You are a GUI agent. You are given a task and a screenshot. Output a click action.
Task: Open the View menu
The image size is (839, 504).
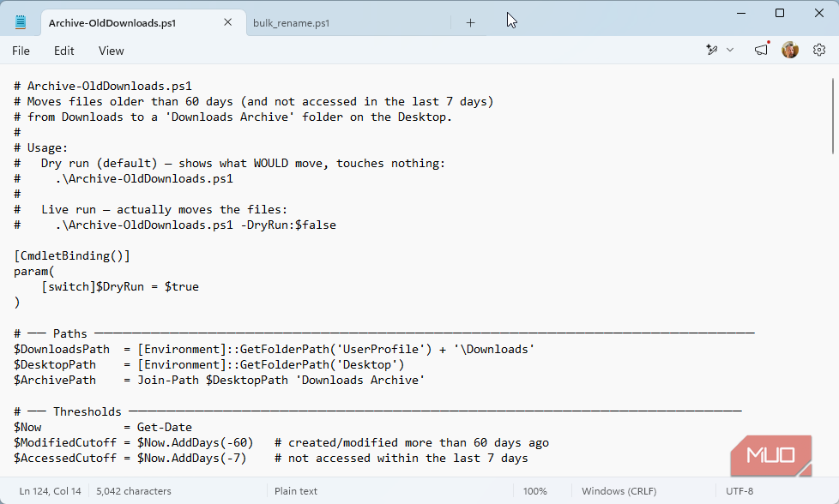tap(112, 51)
